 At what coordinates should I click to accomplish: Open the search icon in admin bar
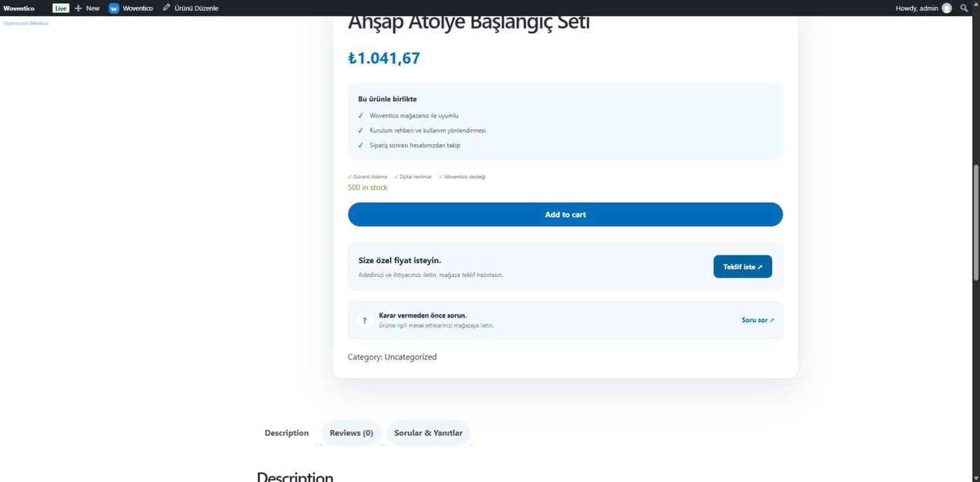[x=964, y=8]
